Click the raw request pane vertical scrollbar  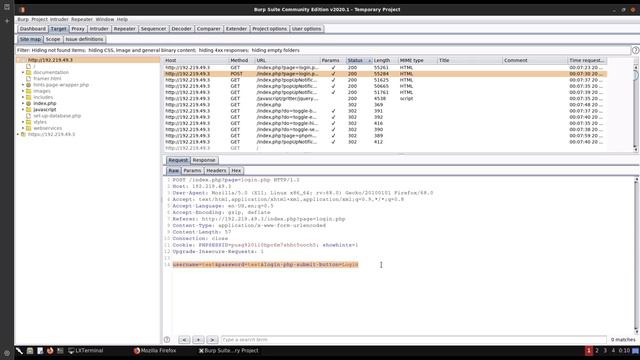click(x=636, y=255)
